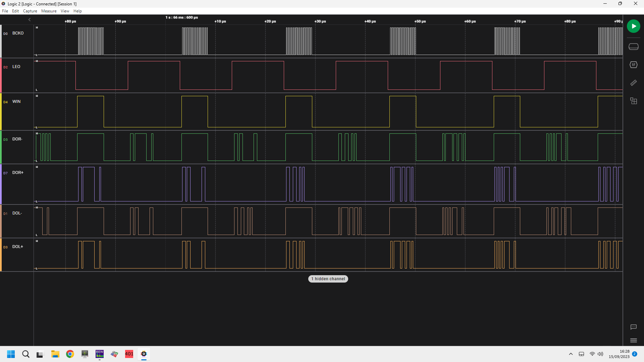Launch Google Chrome from the taskbar

click(70, 354)
